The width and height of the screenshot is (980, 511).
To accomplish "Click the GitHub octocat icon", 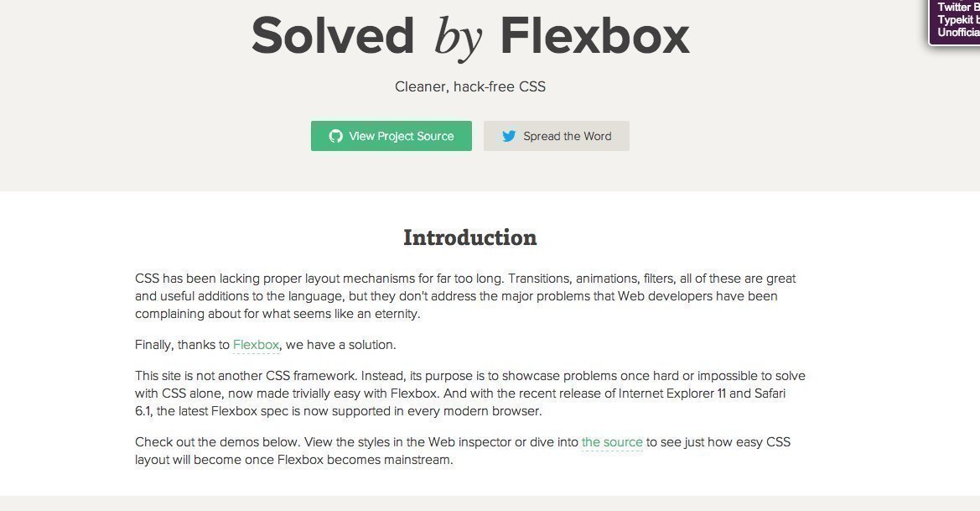I will [x=335, y=136].
